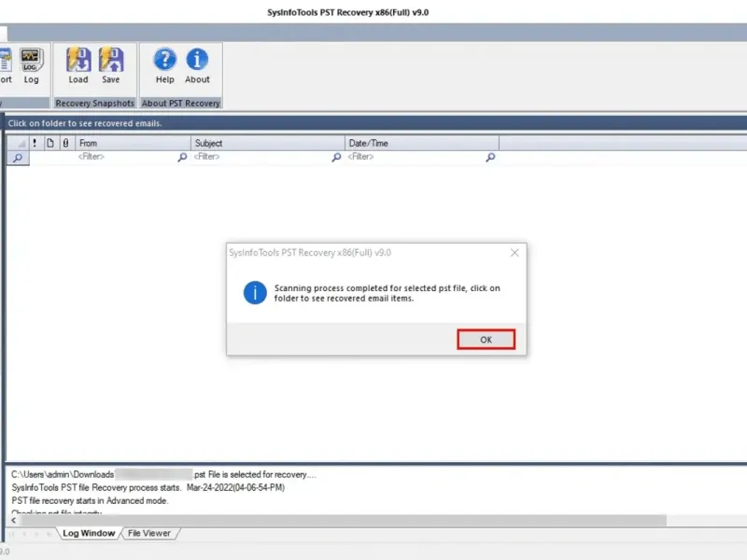Viewport: 747px width, 560px height.
Task: Click log line 'PST file recovery starts in Advanced mode'
Action: [x=90, y=500]
